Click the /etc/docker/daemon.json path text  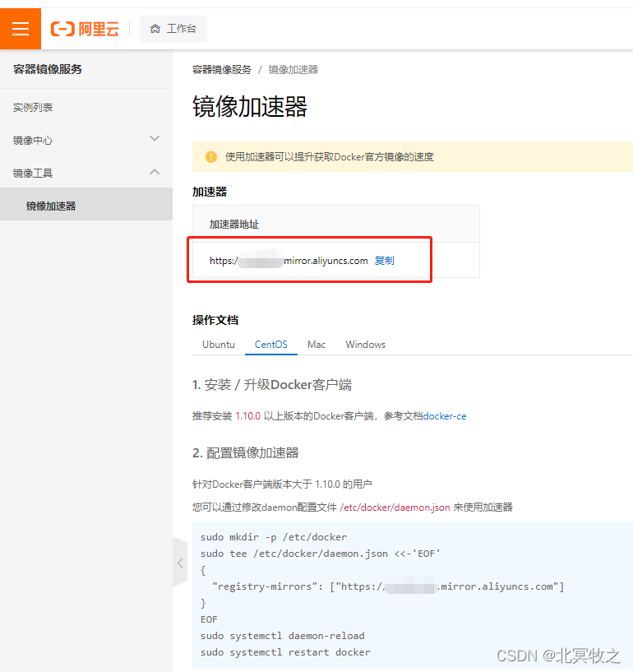[x=395, y=507]
